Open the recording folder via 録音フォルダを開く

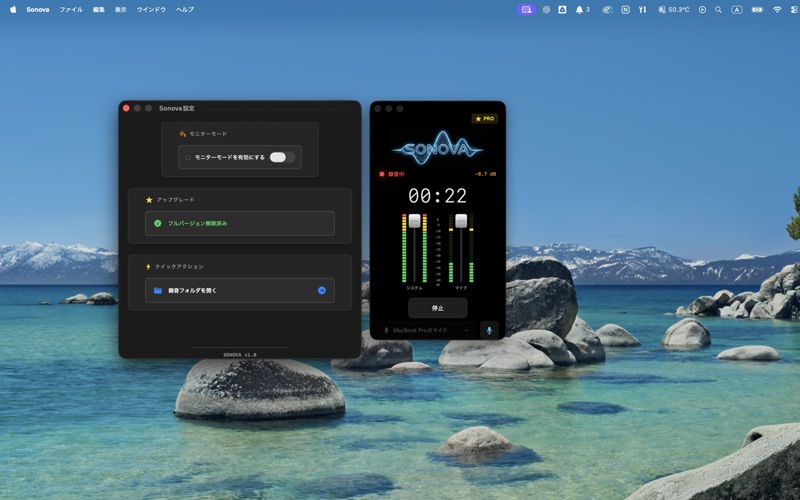click(x=240, y=290)
